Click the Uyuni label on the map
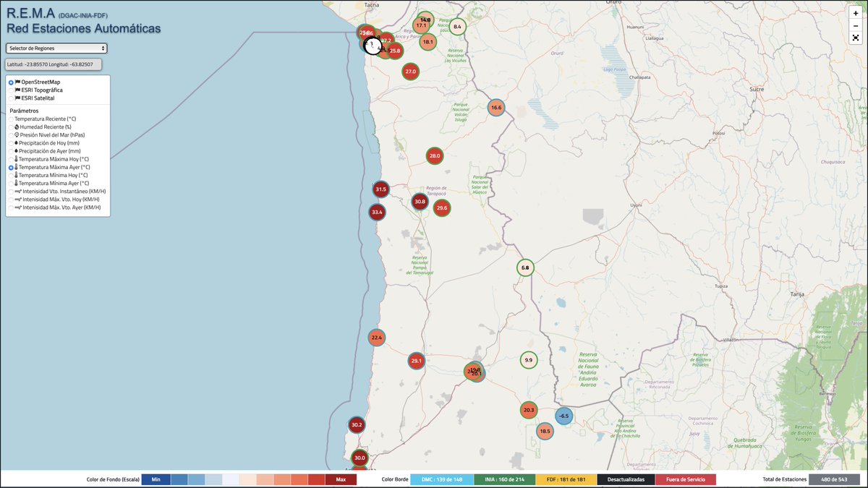The width and height of the screenshot is (868, 488). pyautogui.click(x=637, y=205)
